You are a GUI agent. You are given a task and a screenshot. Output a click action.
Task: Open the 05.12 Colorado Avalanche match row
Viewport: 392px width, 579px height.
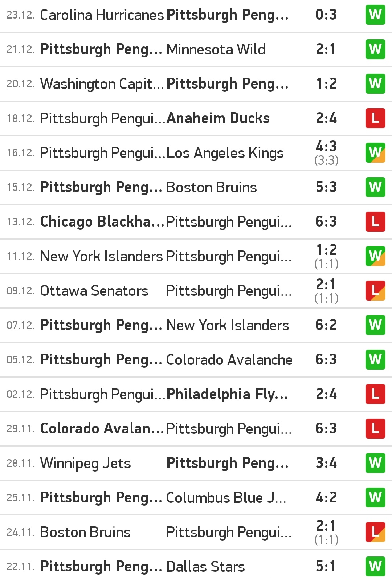[x=229, y=360]
